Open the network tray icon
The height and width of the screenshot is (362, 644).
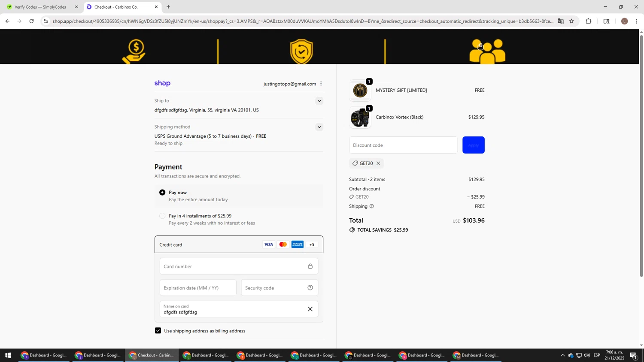(x=579, y=356)
